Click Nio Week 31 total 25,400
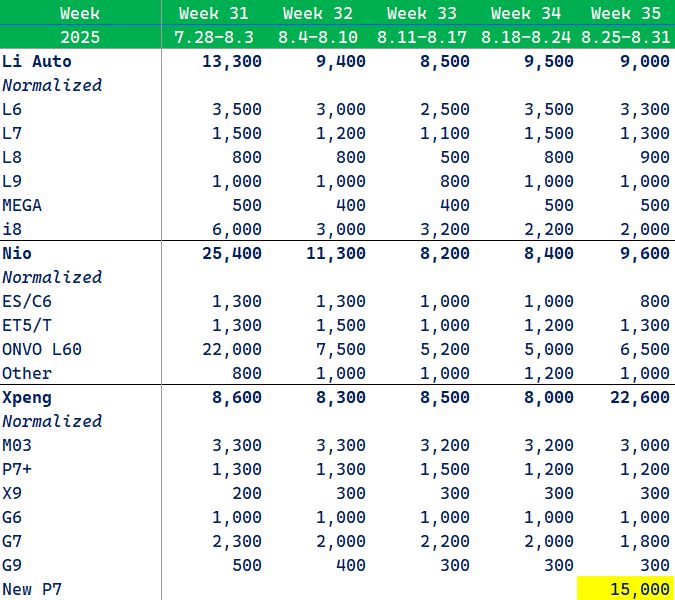Viewport: 675px width, 600px height. [232, 254]
